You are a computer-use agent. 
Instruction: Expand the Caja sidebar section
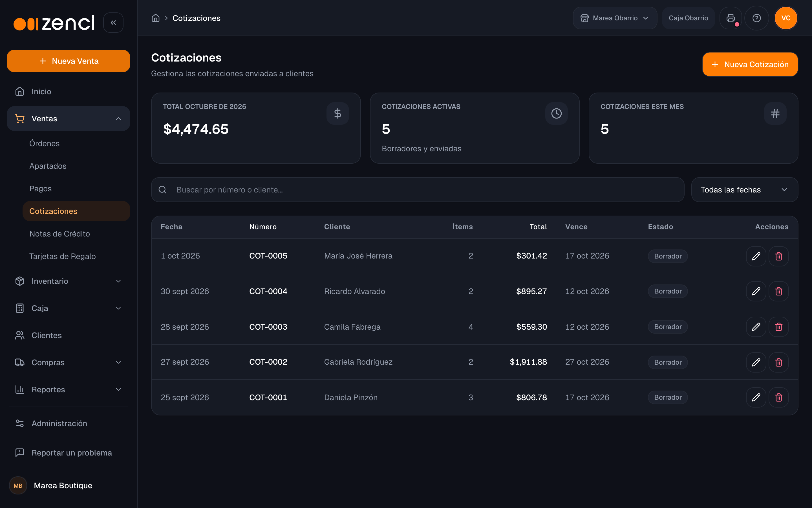coord(69,308)
